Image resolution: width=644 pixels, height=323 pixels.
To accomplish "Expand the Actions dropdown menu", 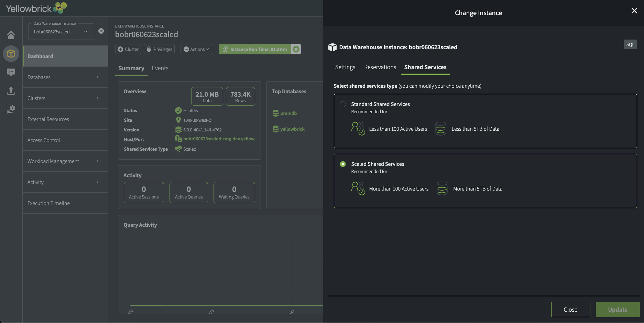I will 197,49.
